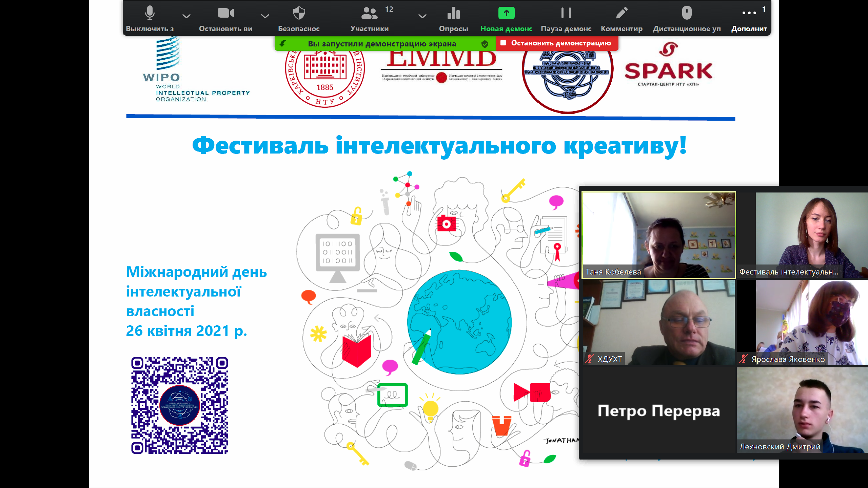Click muted mic icon on ХДУХТ tile
This screenshot has width=868, height=488.
(590, 359)
